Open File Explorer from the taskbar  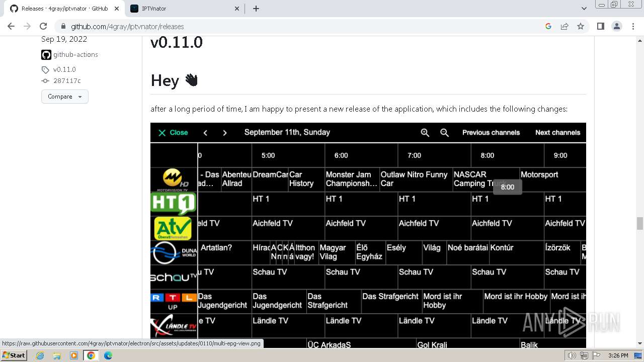click(x=57, y=355)
